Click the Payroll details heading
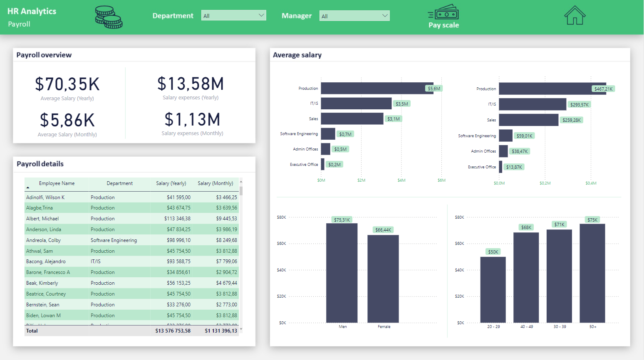 coord(40,164)
